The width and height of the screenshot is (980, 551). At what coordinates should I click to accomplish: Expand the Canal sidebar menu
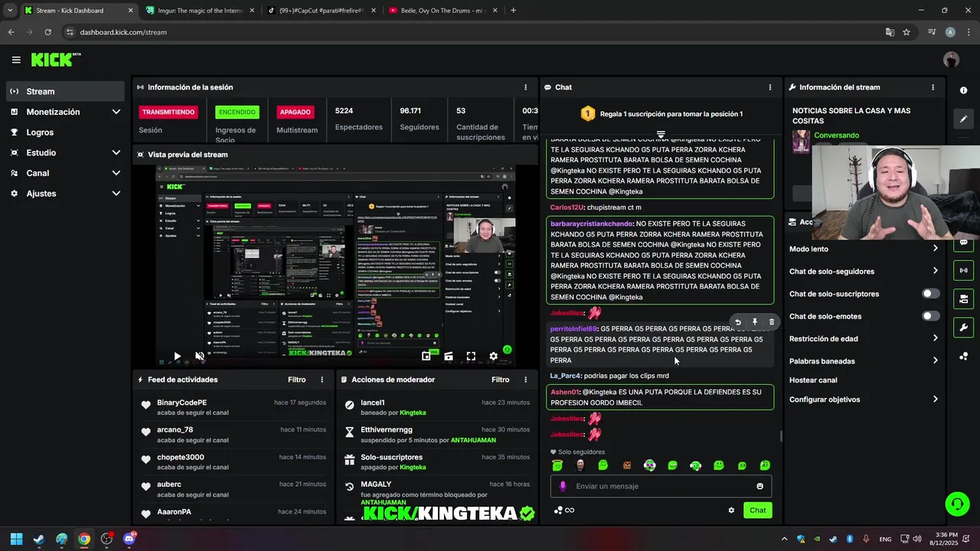tap(65, 173)
